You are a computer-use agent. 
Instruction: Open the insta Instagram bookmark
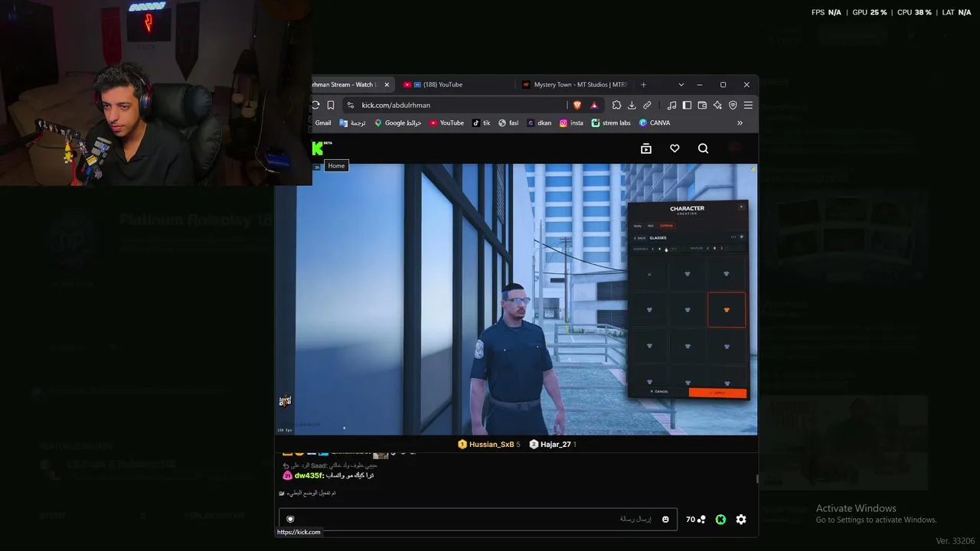coord(571,122)
